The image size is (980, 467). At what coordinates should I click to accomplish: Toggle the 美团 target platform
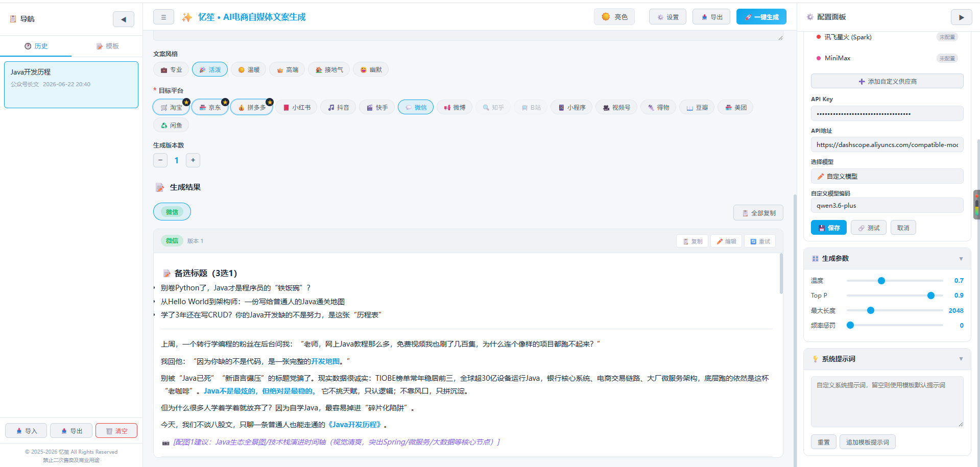pos(736,107)
